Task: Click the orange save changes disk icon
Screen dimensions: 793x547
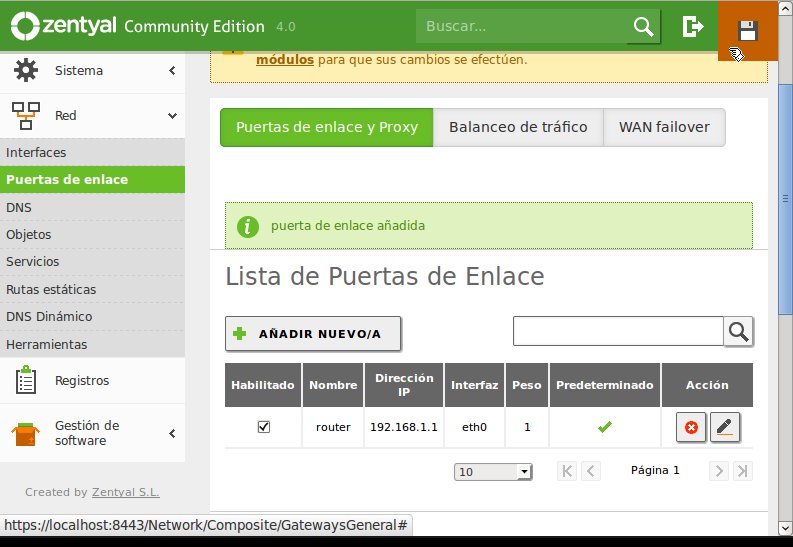Action: (747, 30)
